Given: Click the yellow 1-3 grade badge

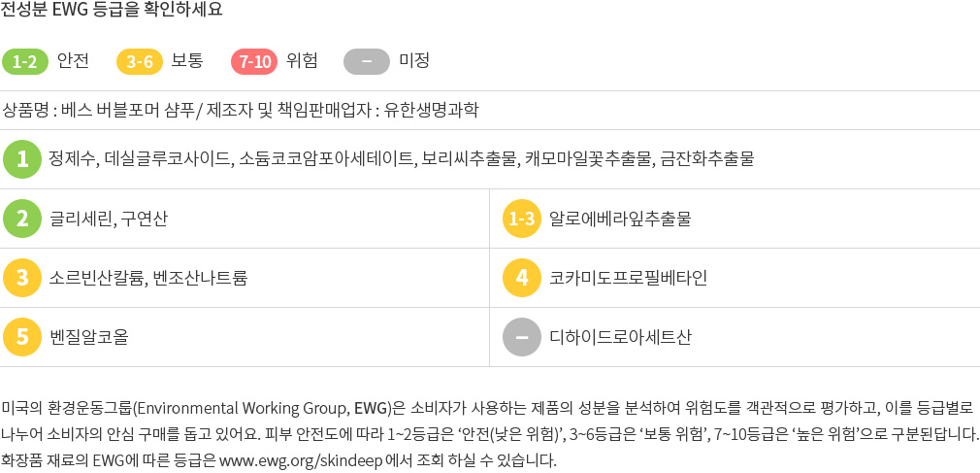Looking at the screenshot, I should tap(522, 219).
